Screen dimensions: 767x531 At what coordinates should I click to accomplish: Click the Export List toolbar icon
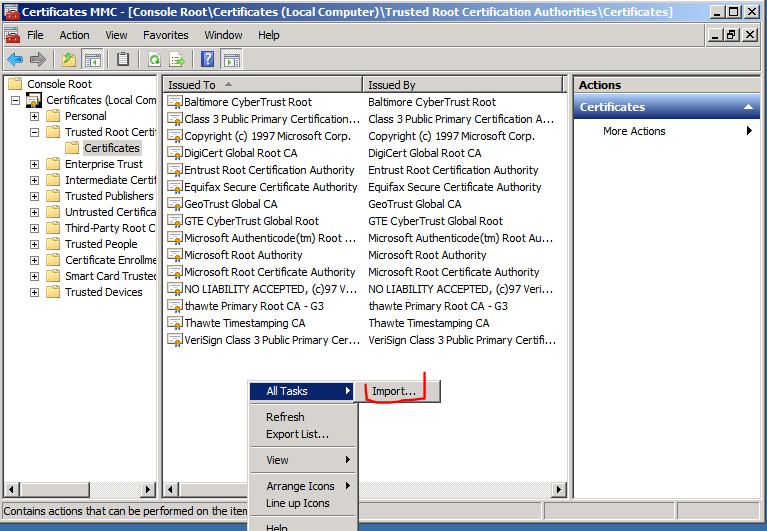coord(177,60)
